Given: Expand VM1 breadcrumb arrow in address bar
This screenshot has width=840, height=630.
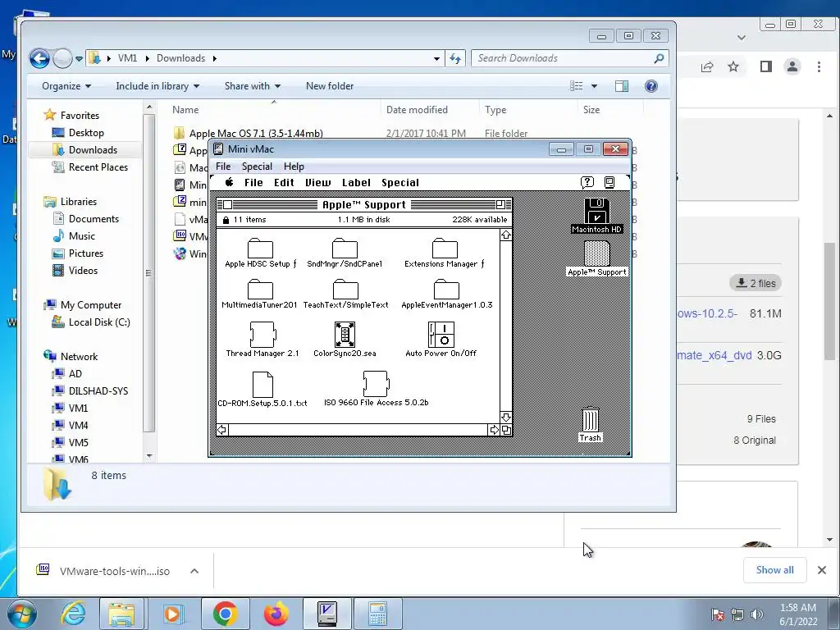Looking at the screenshot, I should coord(147,58).
